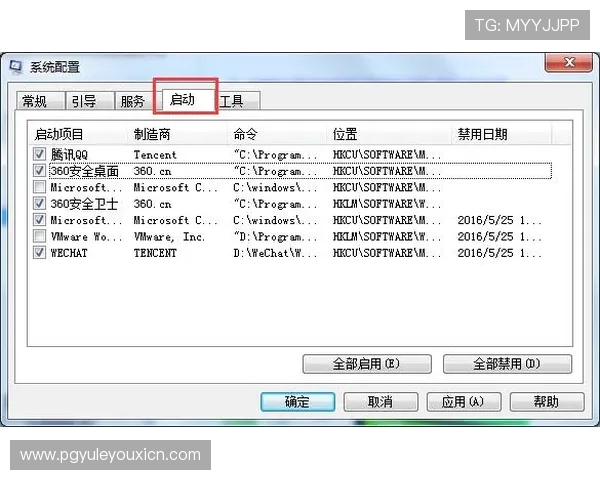Confirm with the 确定 button
The width and height of the screenshot is (600, 480).
coord(298,402)
